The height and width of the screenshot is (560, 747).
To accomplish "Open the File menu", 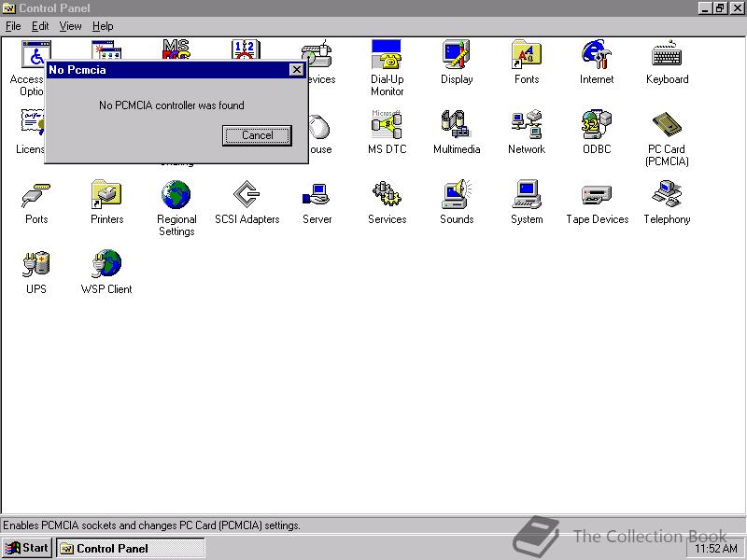I will 13,26.
